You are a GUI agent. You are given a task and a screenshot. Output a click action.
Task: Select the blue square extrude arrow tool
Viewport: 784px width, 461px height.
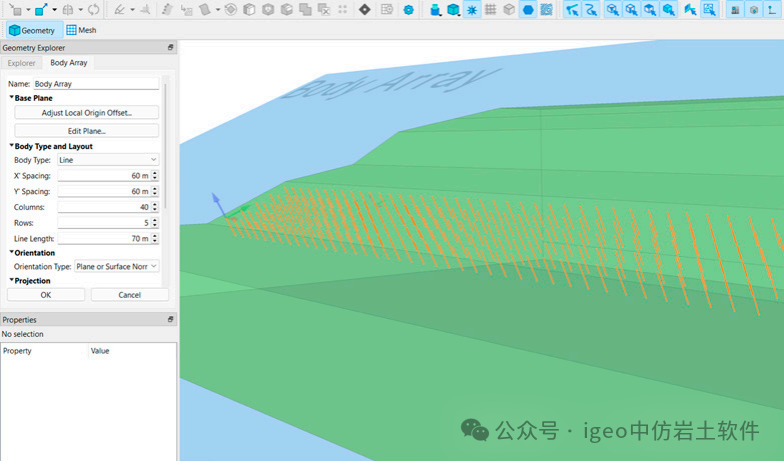click(x=41, y=10)
